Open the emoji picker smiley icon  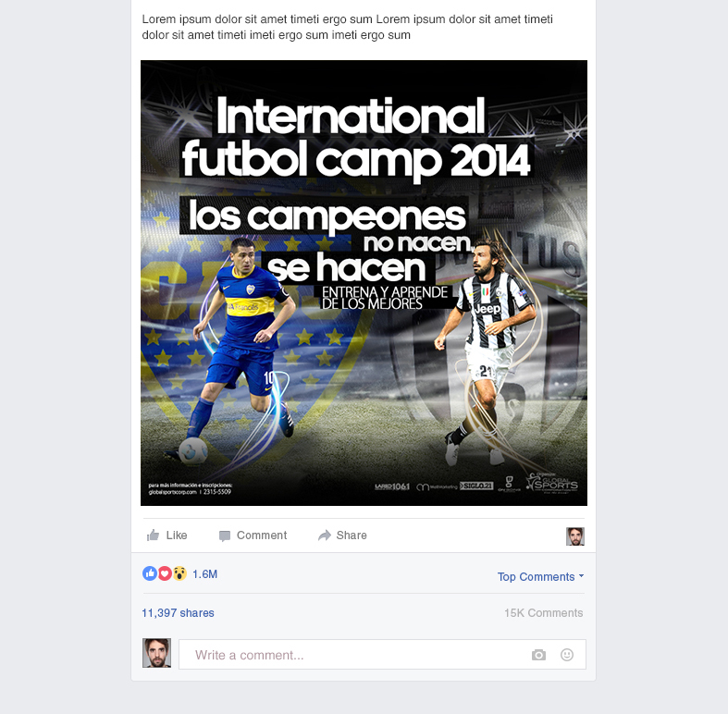click(567, 655)
